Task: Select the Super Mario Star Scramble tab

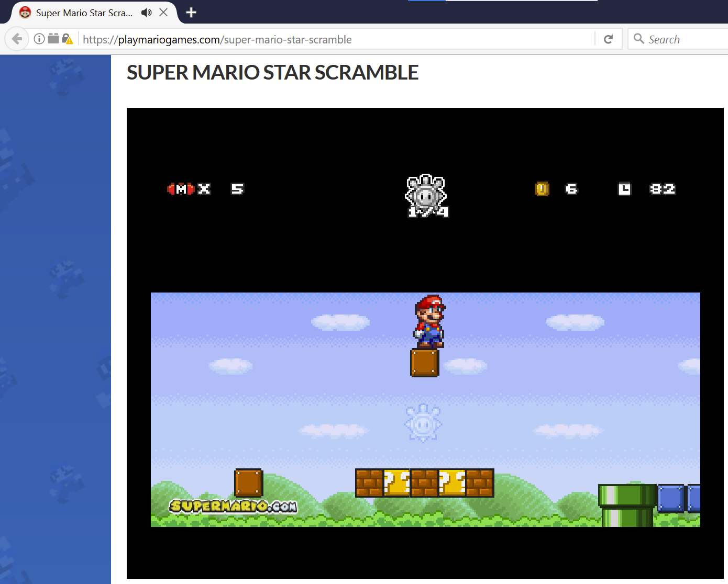Action: coord(84,13)
